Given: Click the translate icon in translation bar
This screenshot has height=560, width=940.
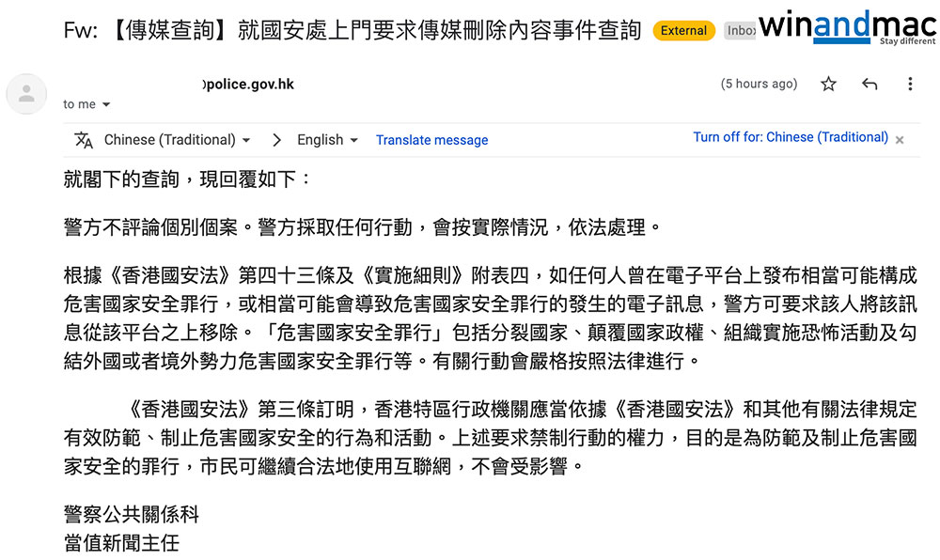Looking at the screenshot, I should (84, 140).
